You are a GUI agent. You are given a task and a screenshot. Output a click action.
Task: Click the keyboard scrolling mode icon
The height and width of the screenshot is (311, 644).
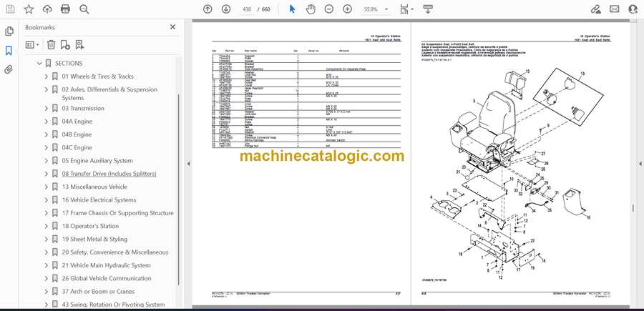(x=428, y=9)
